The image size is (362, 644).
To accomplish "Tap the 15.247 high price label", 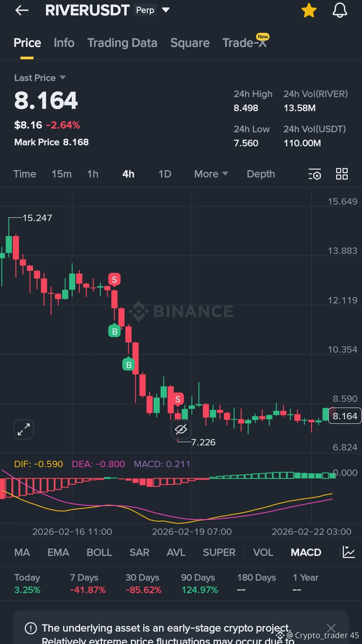I will pos(37,218).
